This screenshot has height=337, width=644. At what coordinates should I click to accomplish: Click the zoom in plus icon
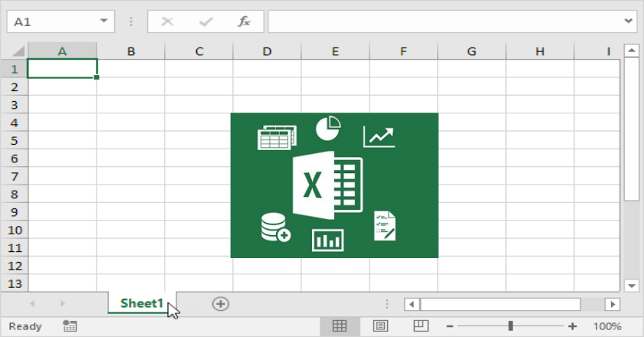(572, 326)
